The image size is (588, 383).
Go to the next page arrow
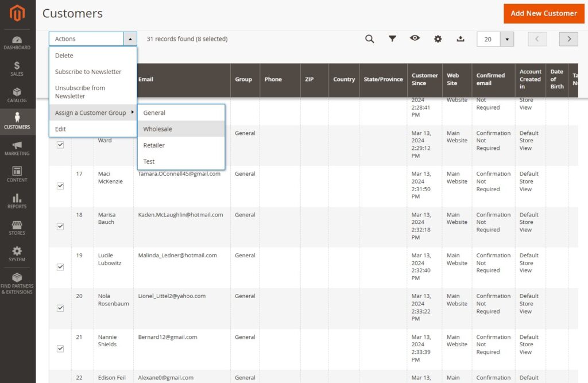pos(568,39)
